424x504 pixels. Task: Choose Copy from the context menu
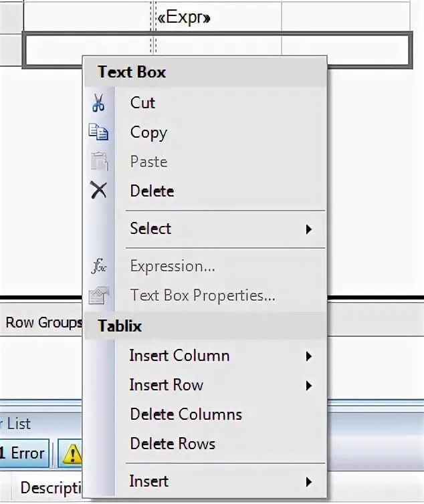148,132
